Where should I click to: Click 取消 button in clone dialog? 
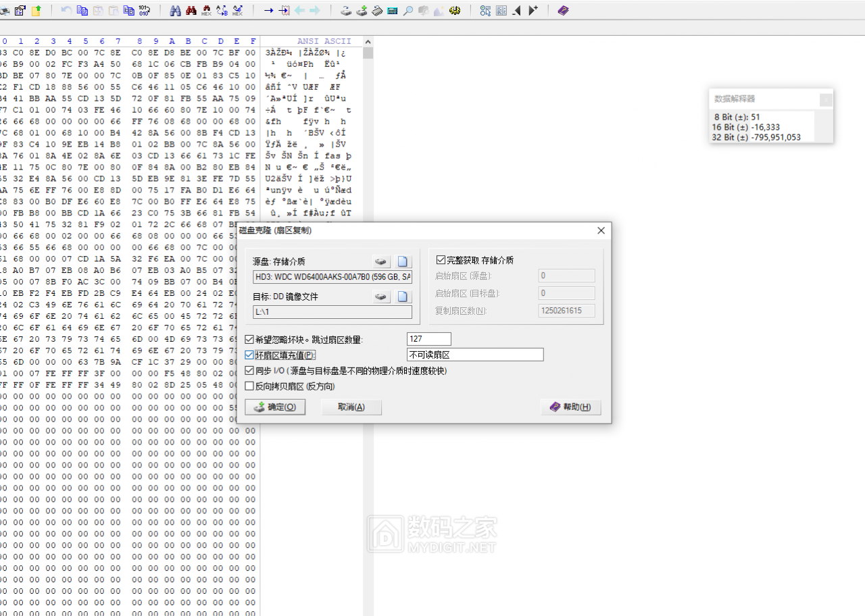pos(351,407)
